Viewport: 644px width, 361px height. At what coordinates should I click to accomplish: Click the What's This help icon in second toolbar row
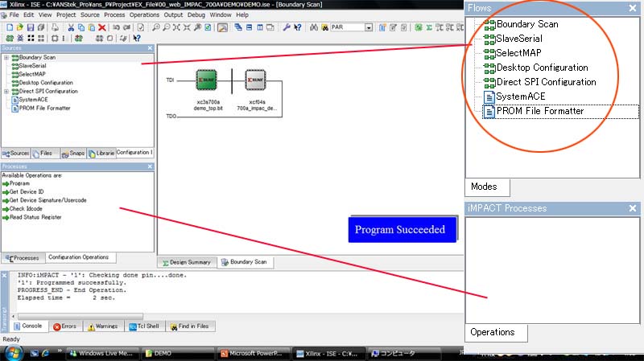coord(137,38)
